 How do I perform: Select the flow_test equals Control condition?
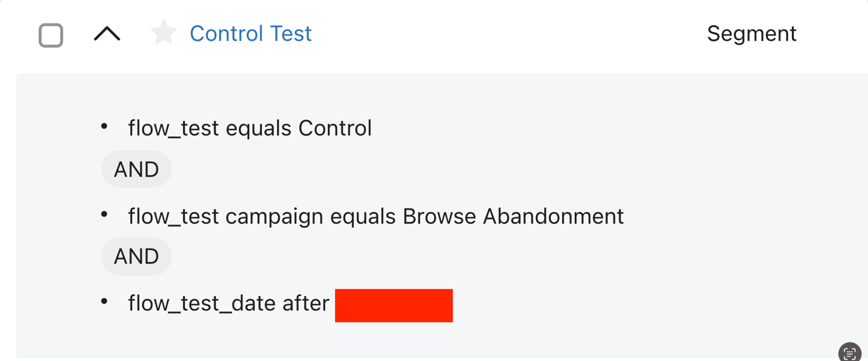pyautogui.click(x=250, y=128)
